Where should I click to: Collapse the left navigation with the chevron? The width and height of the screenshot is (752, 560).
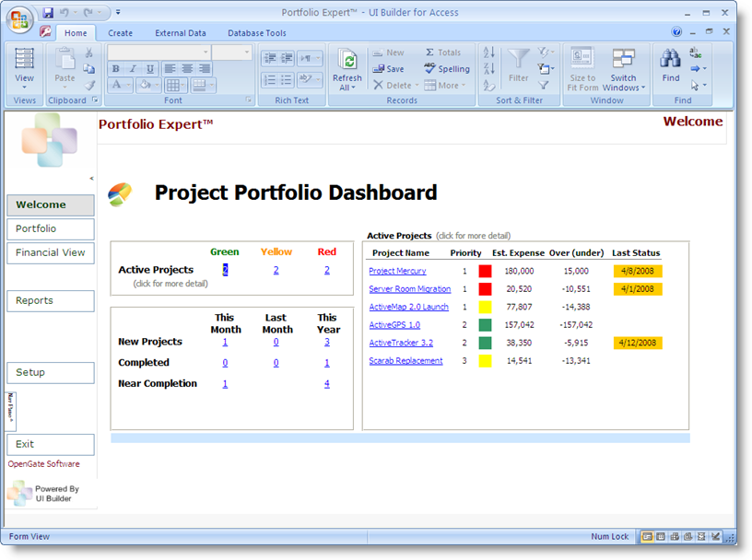coord(91,176)
